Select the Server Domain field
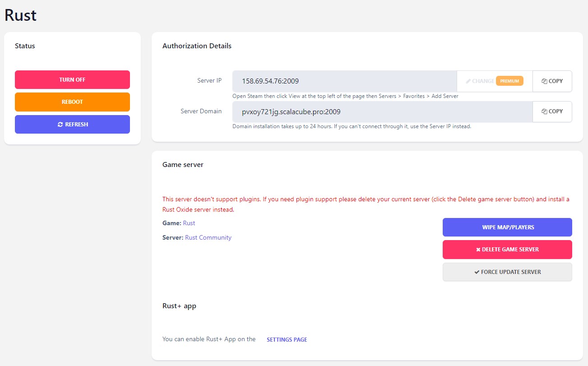588x366 pixels. pyautogui.click(x=382, y=111)
